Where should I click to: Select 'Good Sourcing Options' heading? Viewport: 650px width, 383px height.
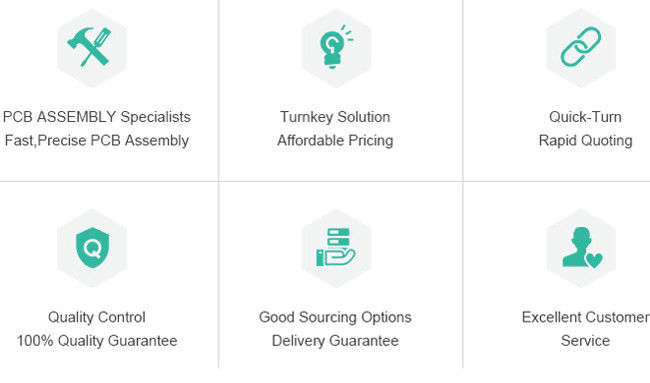[x=335, y=317]
